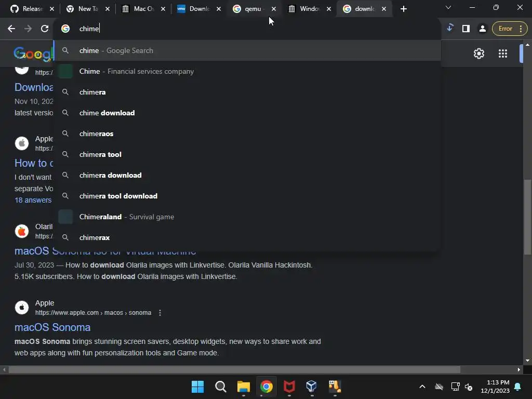Open the '18 answers' link

click(33, 200)
